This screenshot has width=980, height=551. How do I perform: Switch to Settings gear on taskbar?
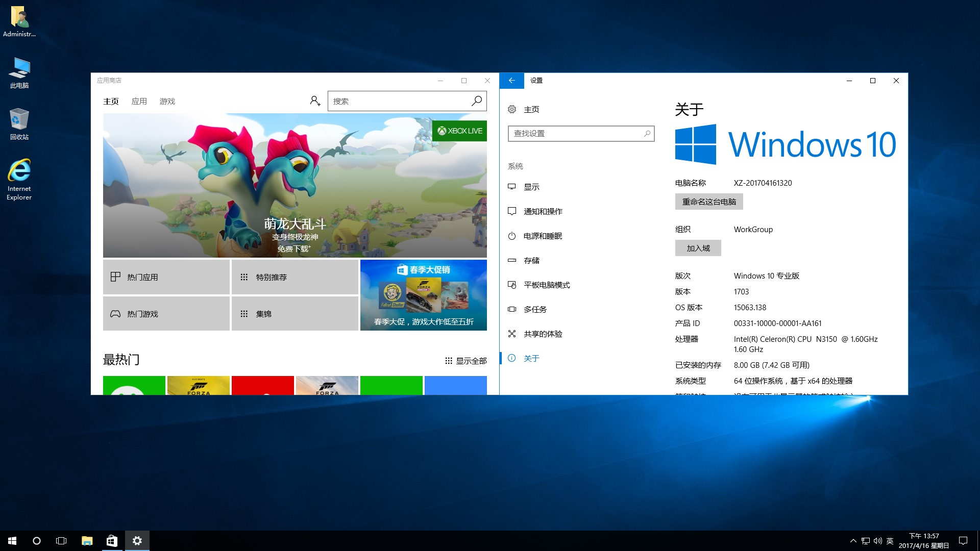click(x=137, y=541)
